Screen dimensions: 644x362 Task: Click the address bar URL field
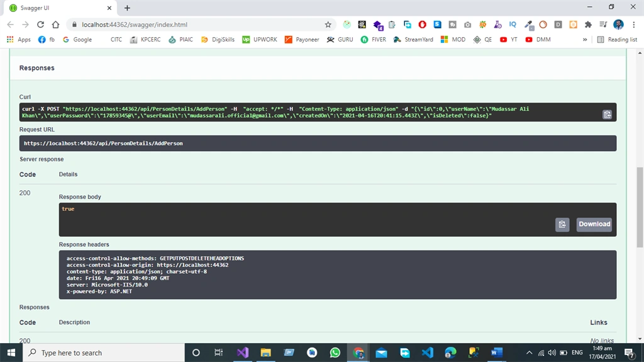[197, 25]
